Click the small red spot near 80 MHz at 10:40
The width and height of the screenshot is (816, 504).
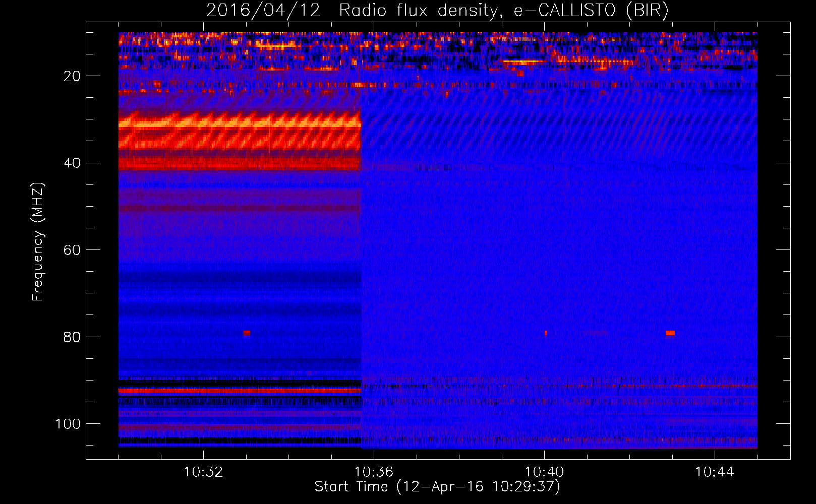click(x=546, y=333)
